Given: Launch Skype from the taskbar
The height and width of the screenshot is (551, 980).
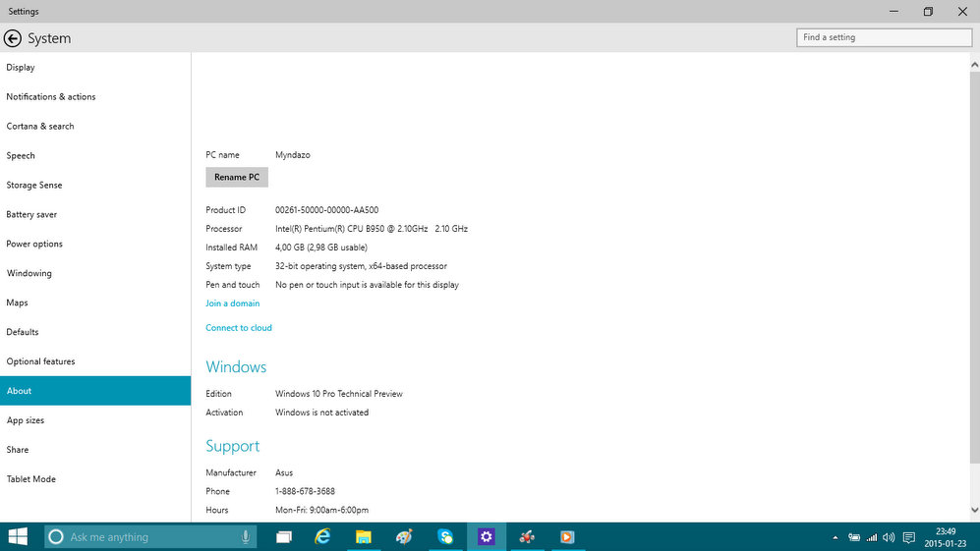Looking at the screenshot, I should point(445,537).
